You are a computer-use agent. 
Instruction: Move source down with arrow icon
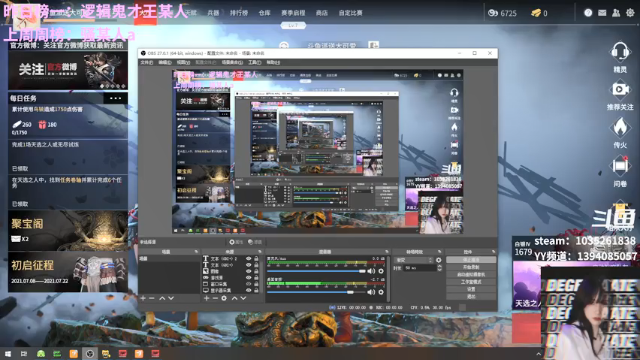[243, 298]
